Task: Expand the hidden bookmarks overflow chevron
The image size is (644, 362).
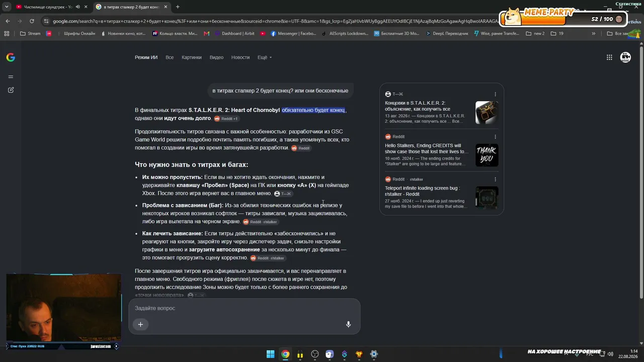Action: 594,34
